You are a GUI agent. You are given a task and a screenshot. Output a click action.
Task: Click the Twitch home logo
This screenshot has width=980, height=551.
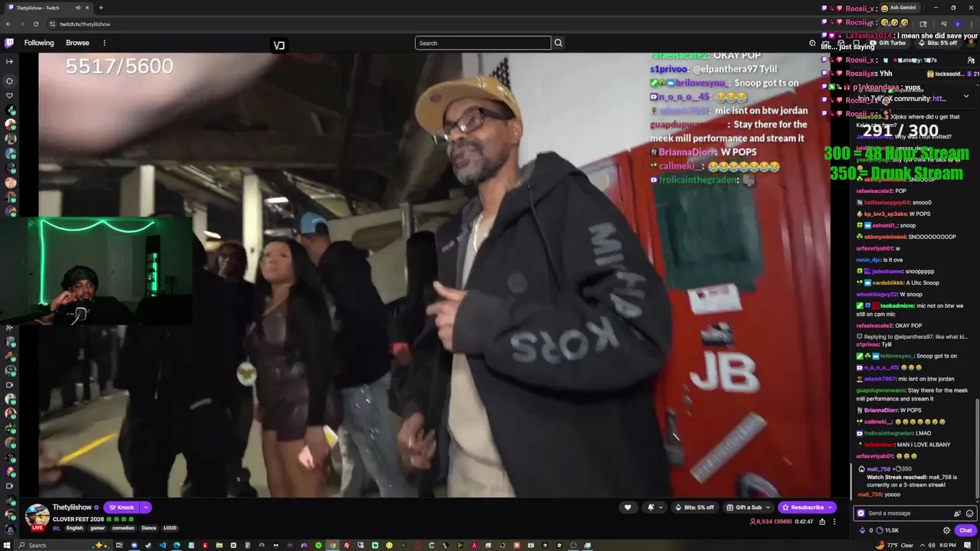pos(9,43)
